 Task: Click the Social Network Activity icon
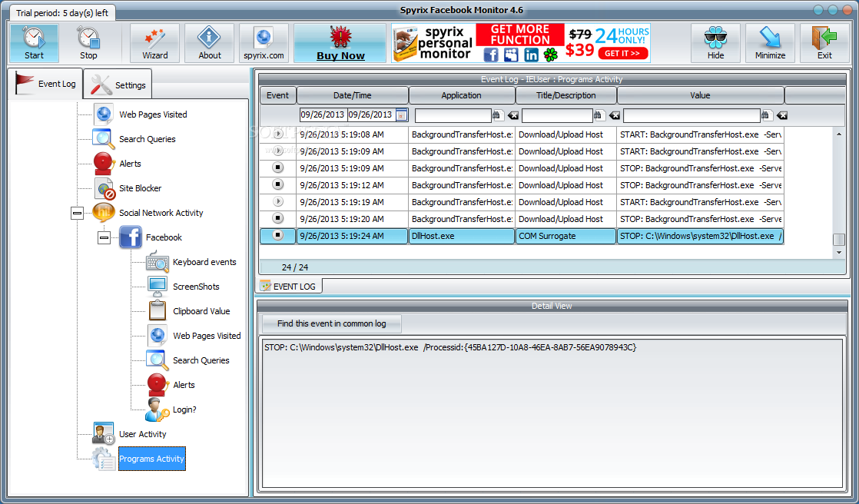(104, 213)
